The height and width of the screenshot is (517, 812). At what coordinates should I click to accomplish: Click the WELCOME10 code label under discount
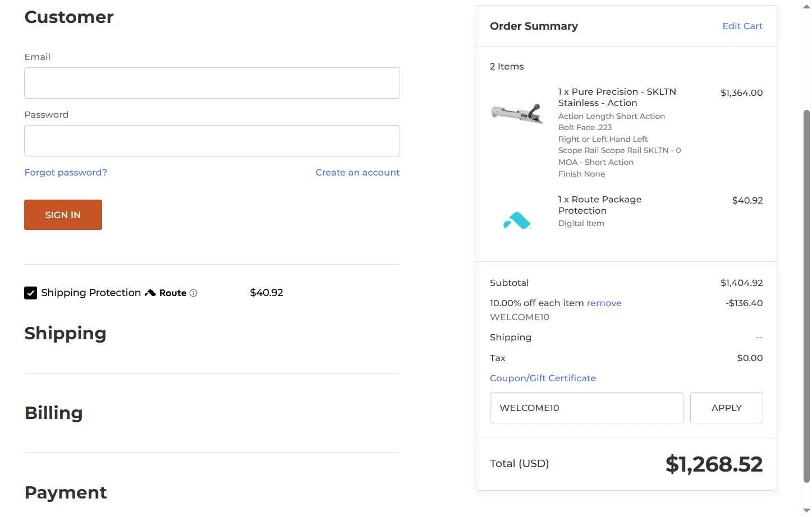click(520, 317)
